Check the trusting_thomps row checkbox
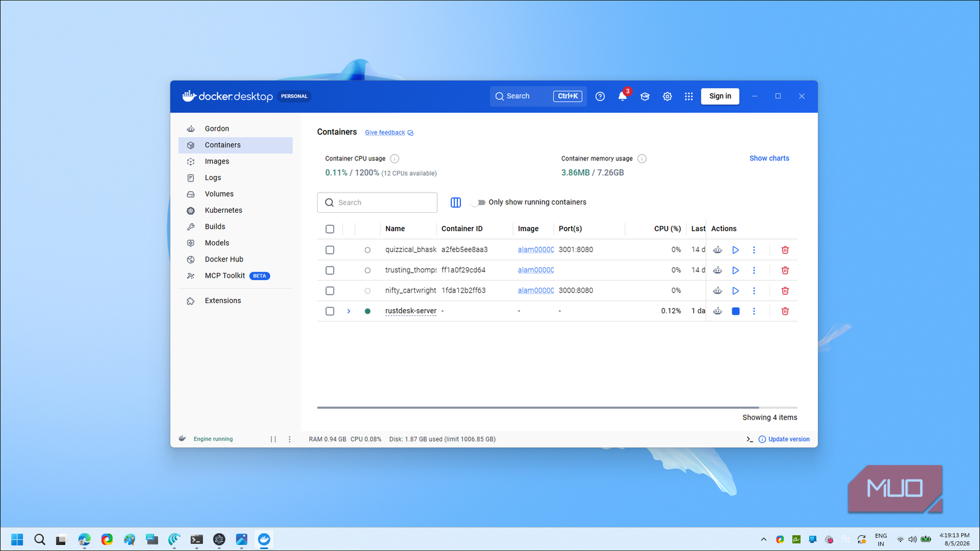Screen dimensions: 980x551 click(x=330, y=270)
